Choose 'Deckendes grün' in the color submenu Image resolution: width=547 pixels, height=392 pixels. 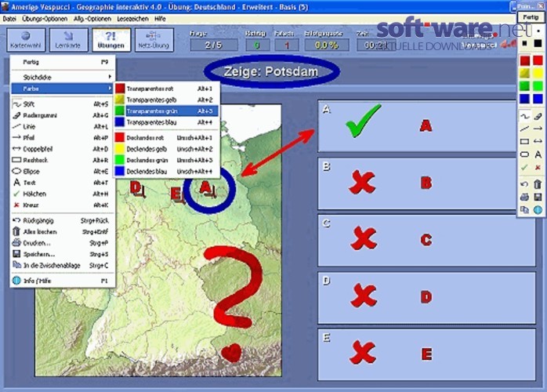tap(167, 160)
